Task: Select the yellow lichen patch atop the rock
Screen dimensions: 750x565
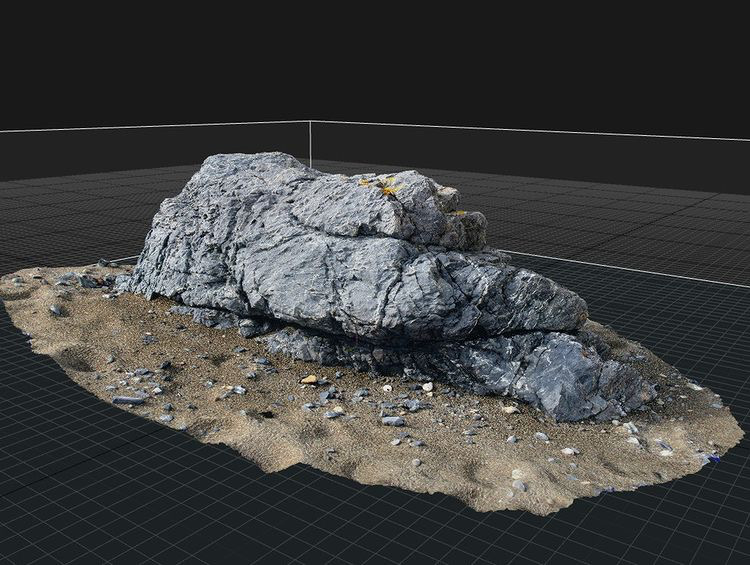Action: coord(384,186)
